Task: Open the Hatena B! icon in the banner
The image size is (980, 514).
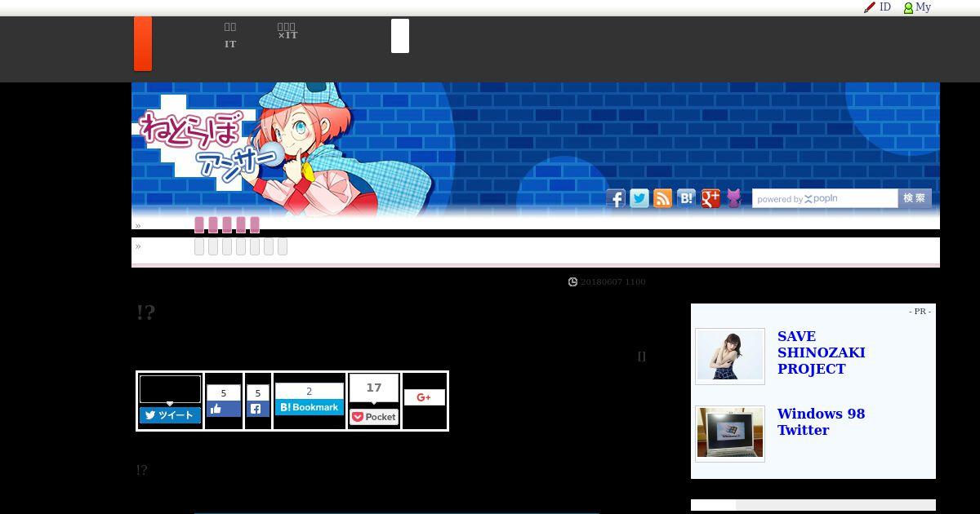Action: [687, 198]
